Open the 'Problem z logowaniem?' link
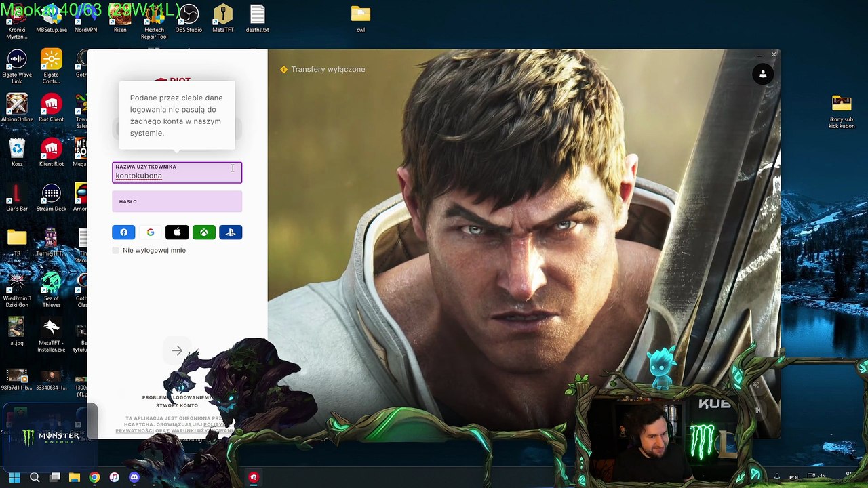Screen dimensions: 868x488 pyautogui.click(x=176, y=397)
